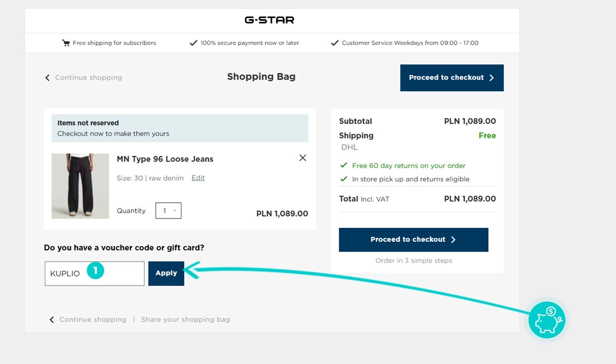The height and width of the screenshot is (364, 616).
Task: Click the secure payment checkmark icon
Action: coord(193,43)
